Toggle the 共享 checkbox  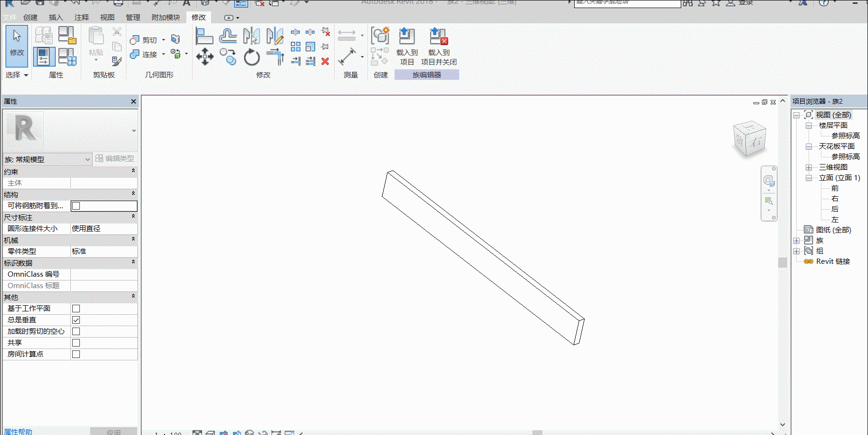(76, 343)
